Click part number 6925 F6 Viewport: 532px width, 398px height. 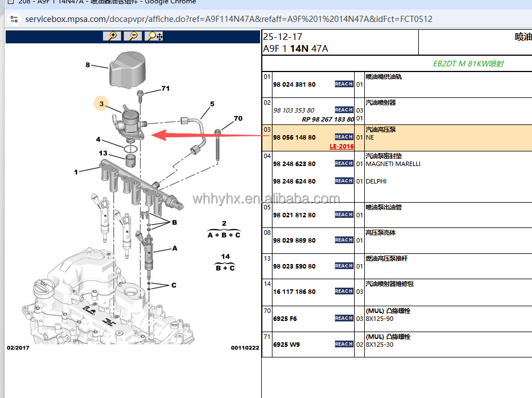285,319
